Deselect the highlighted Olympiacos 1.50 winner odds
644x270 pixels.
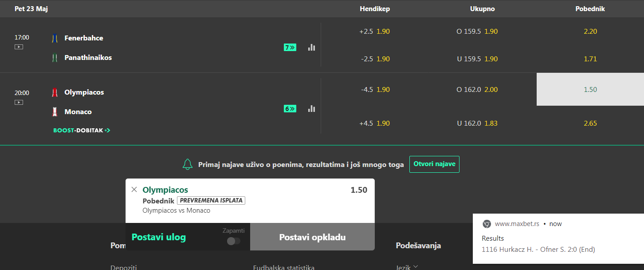pyautogui.click(x=590, y=89)
